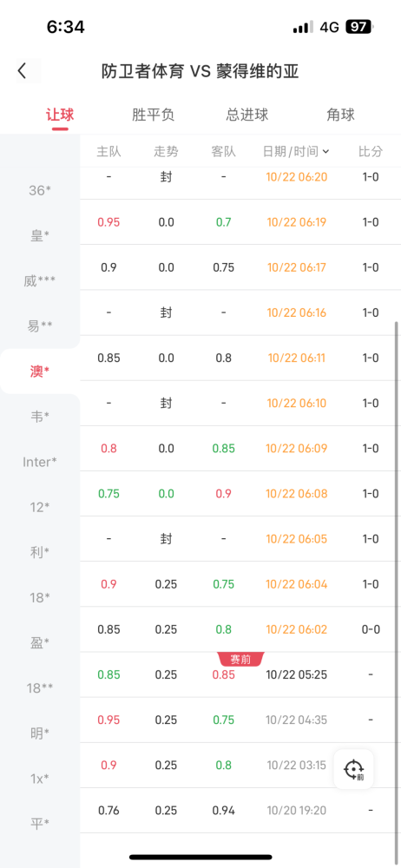Tap the locate pre-match crosshair icon
This screenshot has width=401, height=868.
tap(353, 769)
